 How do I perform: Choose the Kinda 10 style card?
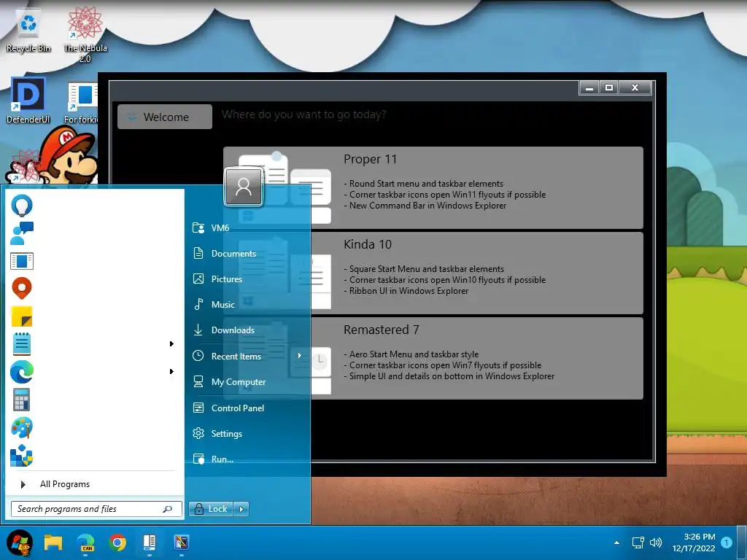pyautogui.click(x=433, y=273)
